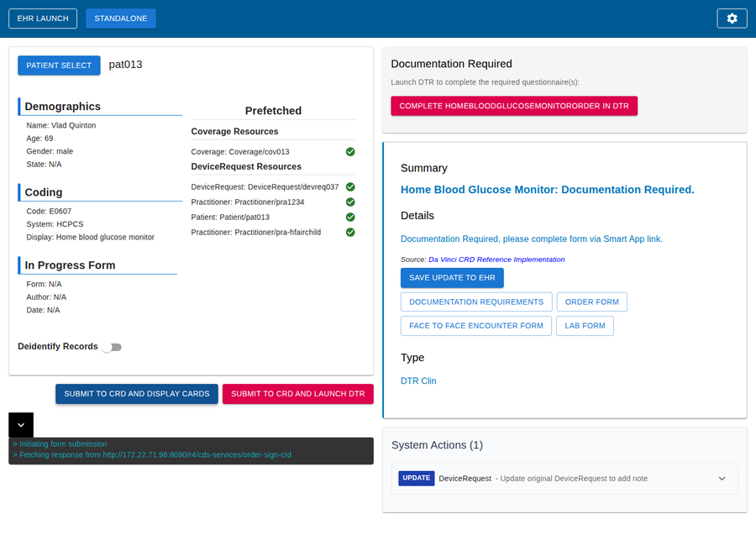Screen dimensions: 756x540
Task: Click green check for Patient/pat013
Action: click(x=350, y=217)
